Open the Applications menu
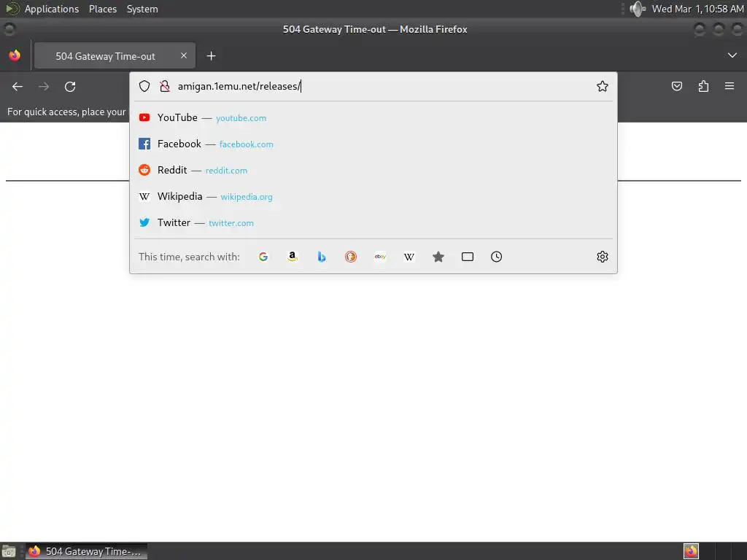The width and height of the screenshot is (747, 560). (x=52, y=9)
